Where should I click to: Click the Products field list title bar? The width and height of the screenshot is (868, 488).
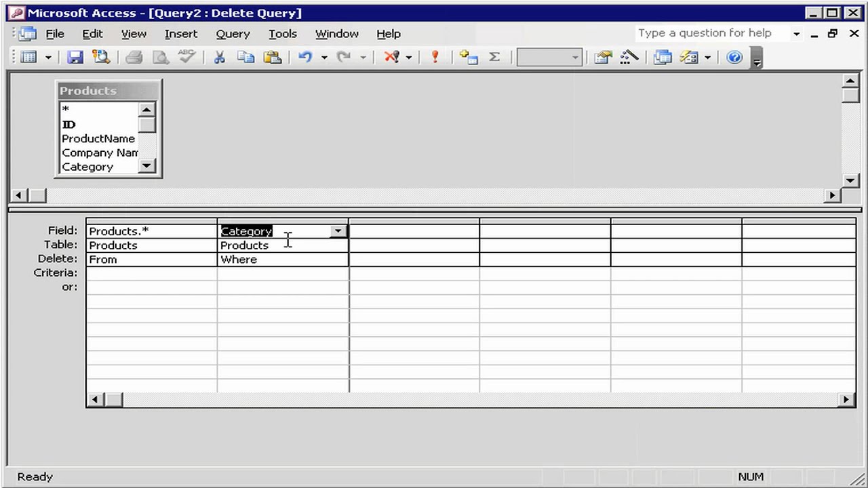pos(108,91)
